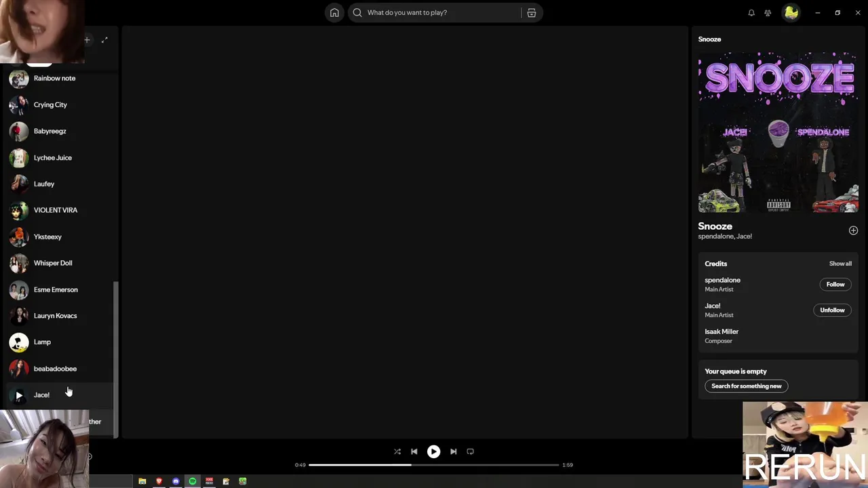Open Rainbow note artist avatar
This screenshot has width=868, height=488.
pos(19,79)
